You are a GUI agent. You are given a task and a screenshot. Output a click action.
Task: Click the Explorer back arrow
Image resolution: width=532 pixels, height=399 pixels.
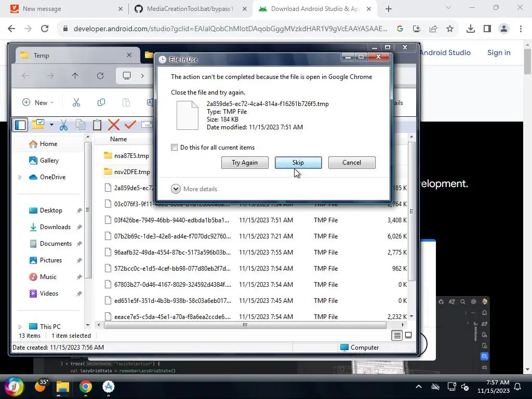pyautogui.click(x=25, y=76)
